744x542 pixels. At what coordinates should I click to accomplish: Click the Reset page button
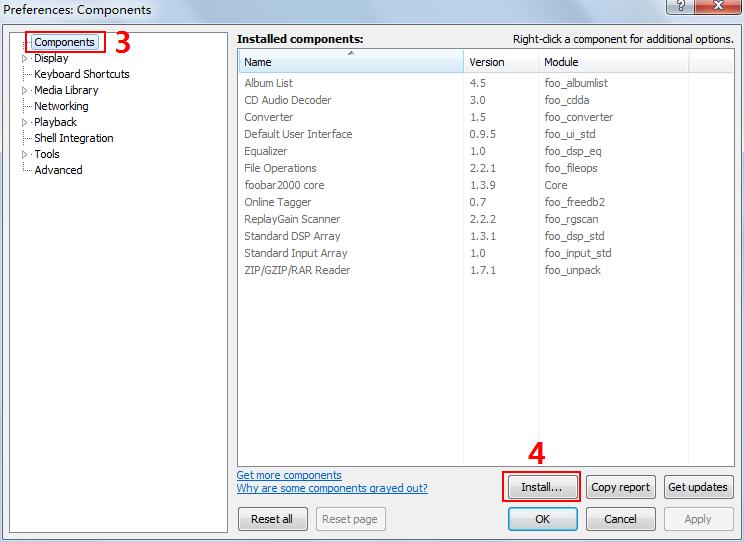click(x=350, y=519)
